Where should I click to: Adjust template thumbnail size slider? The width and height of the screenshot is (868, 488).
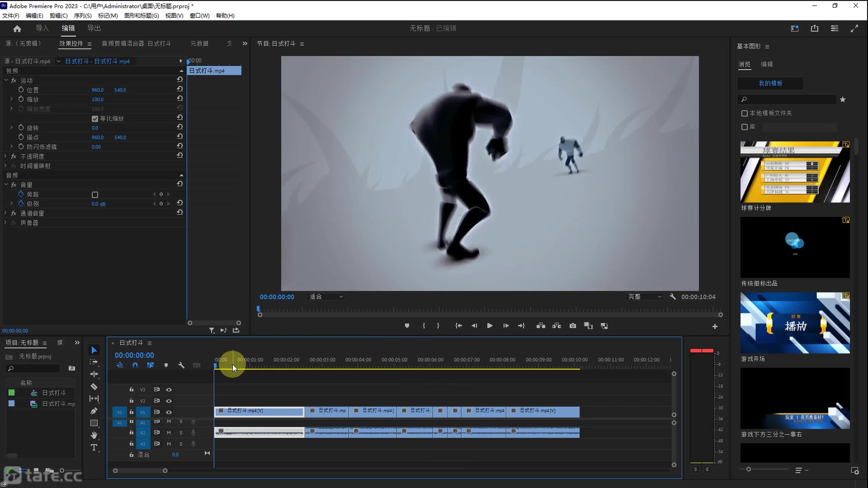pyautogui.click(x=749, y=469)
